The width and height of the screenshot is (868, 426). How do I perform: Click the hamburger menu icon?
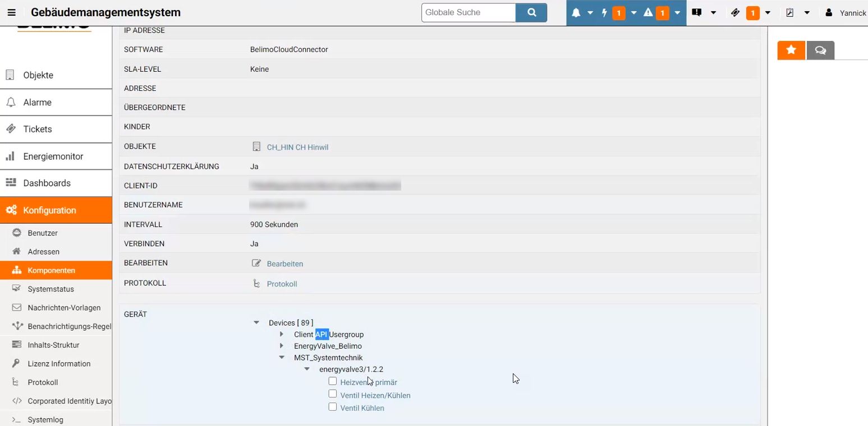tap(11, 12)
